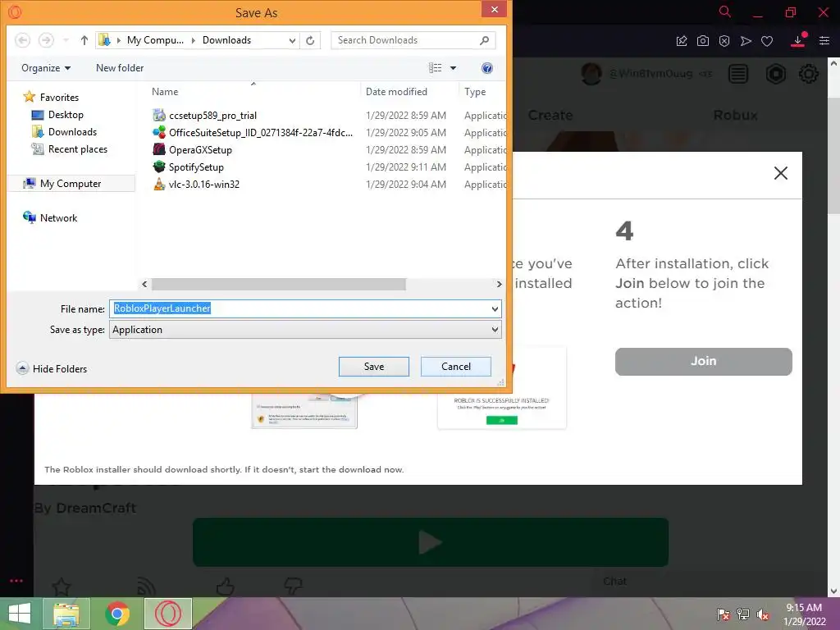Change the file view layout icon
Image resolution: width=840 pixels, height=630 pixels.
click(435, 68)
